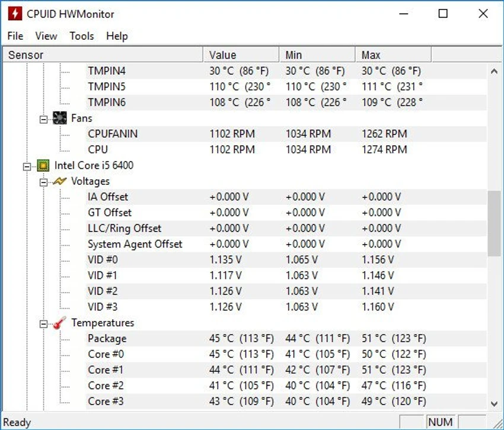Click the 49 °C max of Core #3

pos(394,402)
